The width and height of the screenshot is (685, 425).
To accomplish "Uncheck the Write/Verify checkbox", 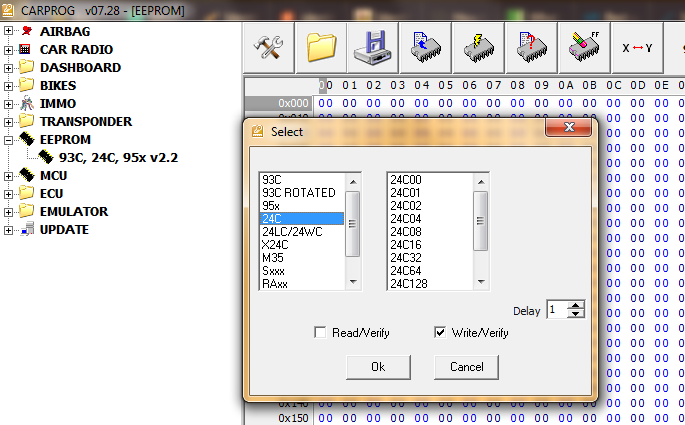I will click(440, 332).
